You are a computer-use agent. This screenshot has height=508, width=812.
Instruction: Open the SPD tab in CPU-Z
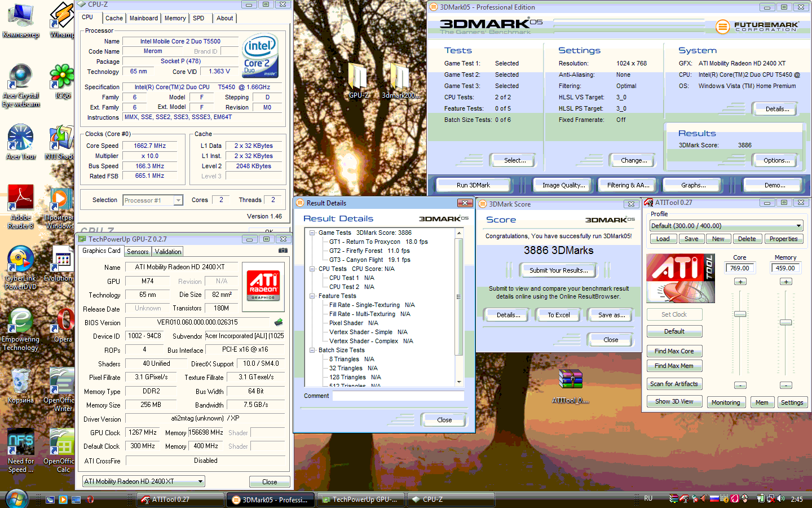click(x=198, y=18)
